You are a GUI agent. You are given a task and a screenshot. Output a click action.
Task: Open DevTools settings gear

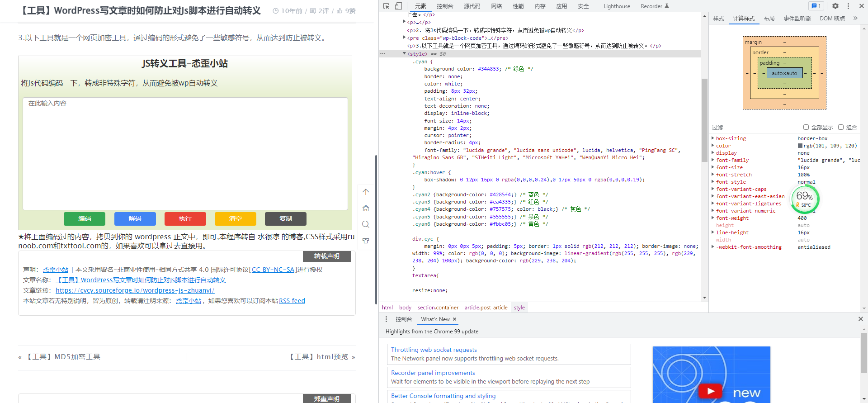click(835, 6)
